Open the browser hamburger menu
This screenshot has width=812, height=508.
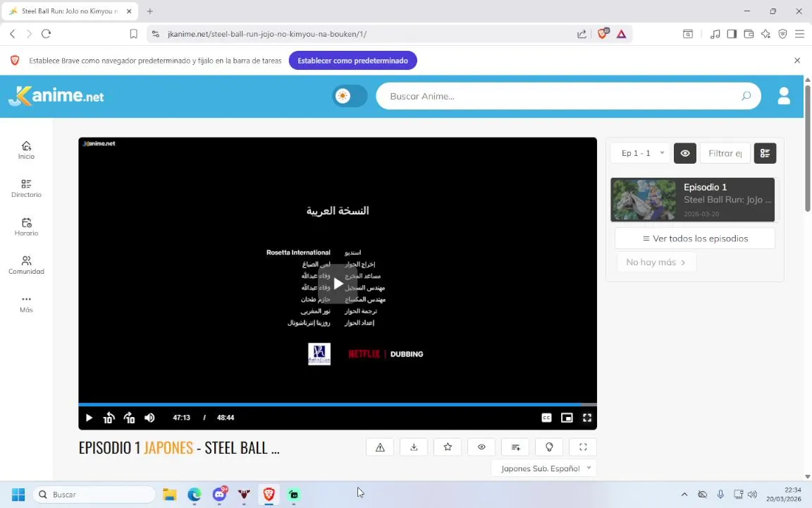[x=799, y=34]
